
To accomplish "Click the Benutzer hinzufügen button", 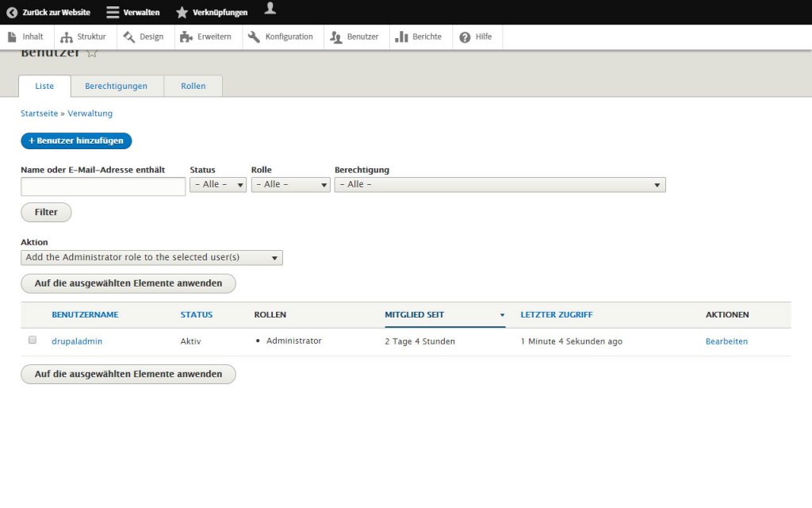I will coord(76,140).
